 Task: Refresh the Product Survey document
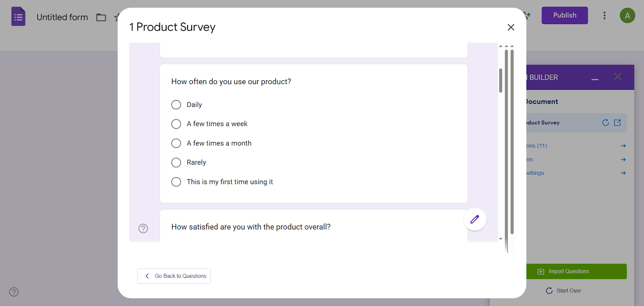605,123
